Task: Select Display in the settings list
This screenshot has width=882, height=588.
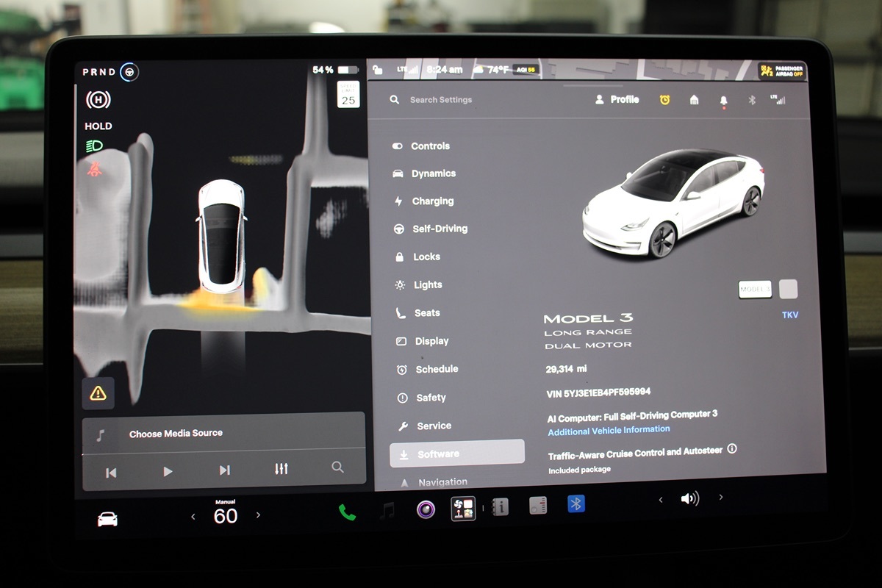Action: [422, 341]
